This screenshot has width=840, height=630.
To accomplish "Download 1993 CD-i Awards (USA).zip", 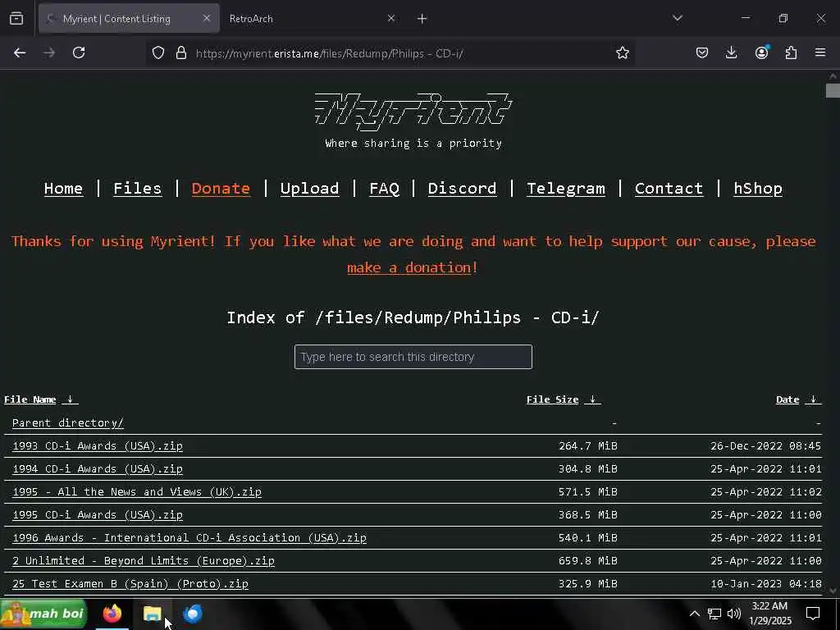I will (x=98, y=445).
